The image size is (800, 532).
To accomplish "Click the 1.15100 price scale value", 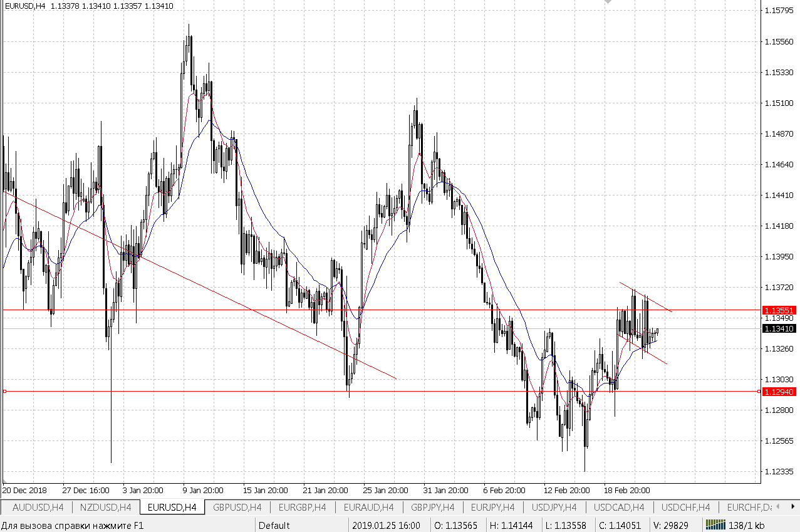I will pyautogui.click(x=780, y=103).
